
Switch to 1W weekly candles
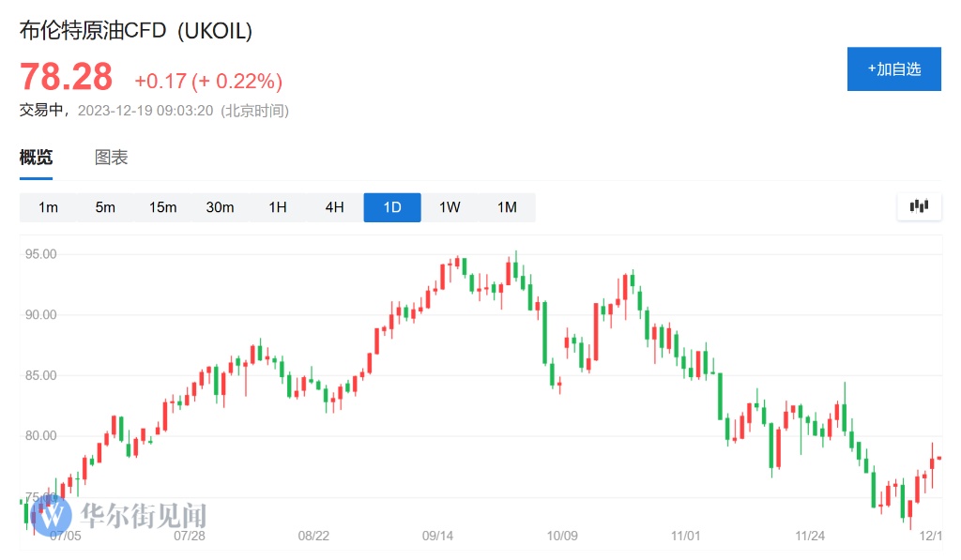[x=450, y=207]
